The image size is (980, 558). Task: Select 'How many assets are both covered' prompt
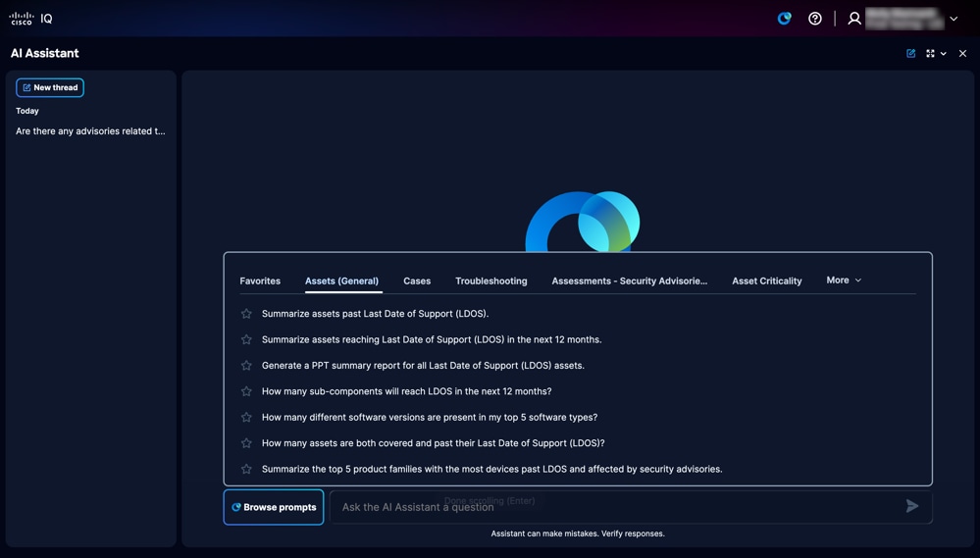pos(434,443)
